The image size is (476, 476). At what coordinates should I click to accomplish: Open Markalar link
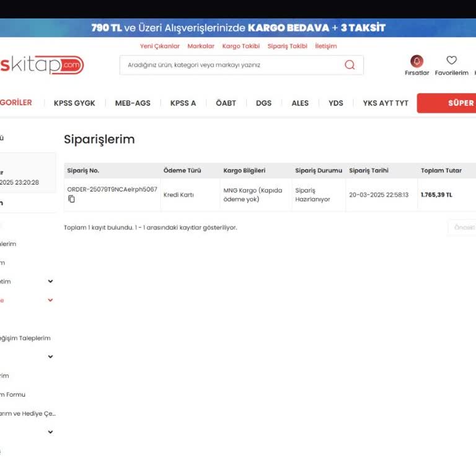[x=201, y=46]
